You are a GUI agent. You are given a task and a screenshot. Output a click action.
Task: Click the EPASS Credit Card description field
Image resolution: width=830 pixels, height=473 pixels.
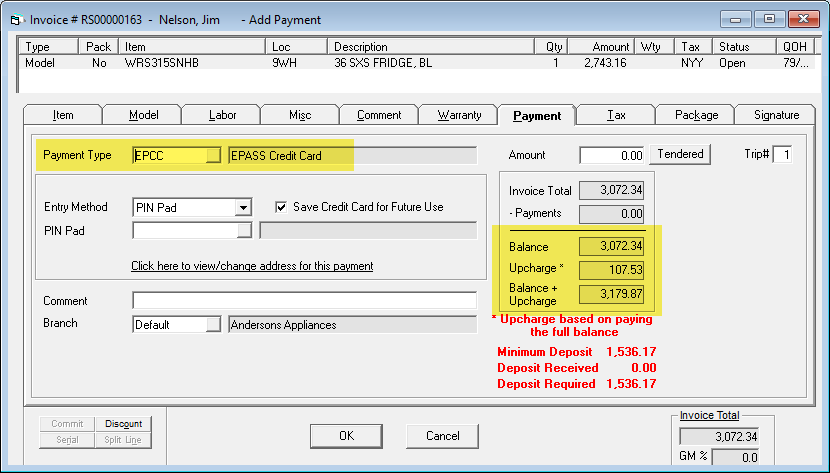point(353,156)
